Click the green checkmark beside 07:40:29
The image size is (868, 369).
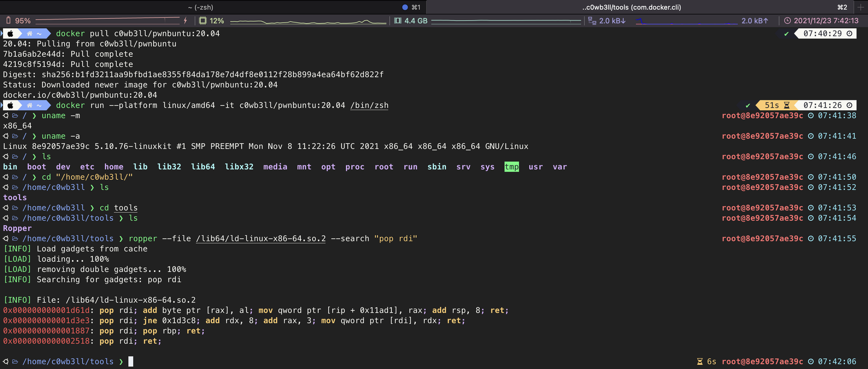tap(786, 33)
